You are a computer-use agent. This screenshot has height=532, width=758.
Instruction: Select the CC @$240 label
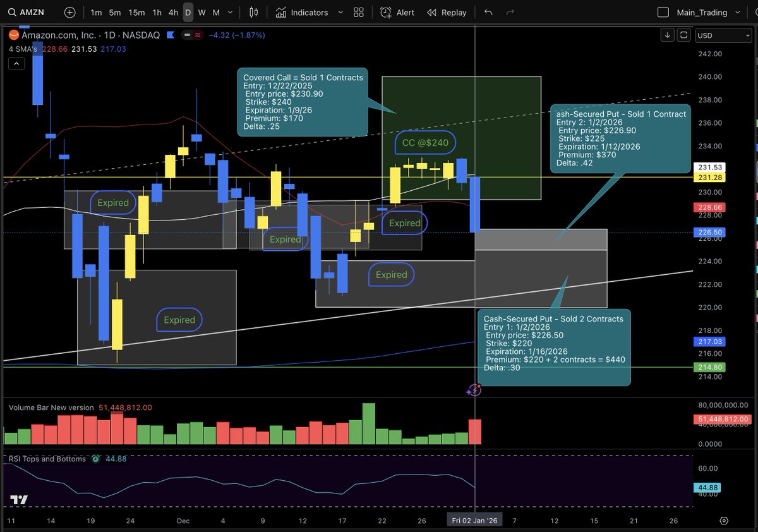click(x=425, y=143)
